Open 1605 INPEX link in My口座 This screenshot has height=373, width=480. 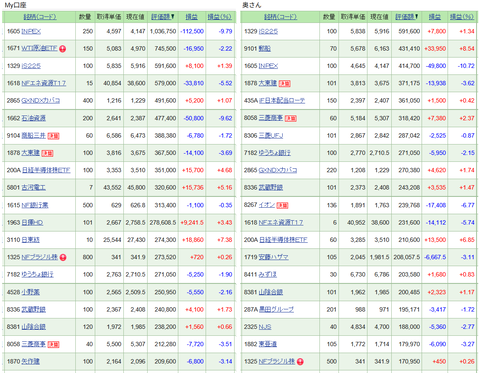click(x=31, y=31)
